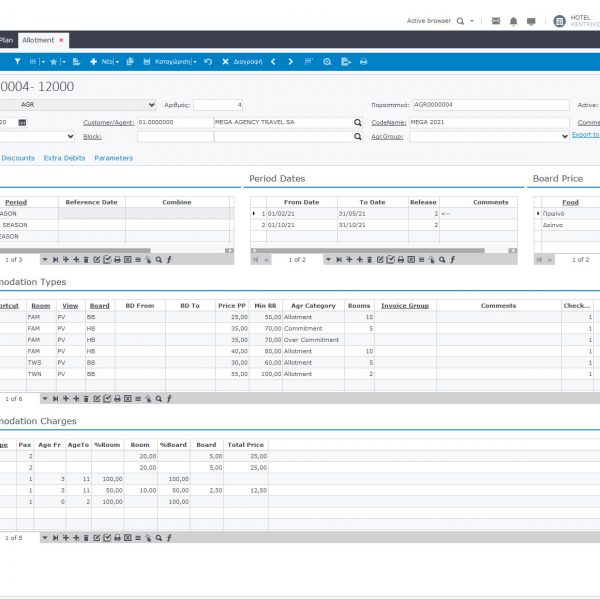Close the Allotment tab with its red x
This screenshot has width=600, height=600.
pos(61,40)
